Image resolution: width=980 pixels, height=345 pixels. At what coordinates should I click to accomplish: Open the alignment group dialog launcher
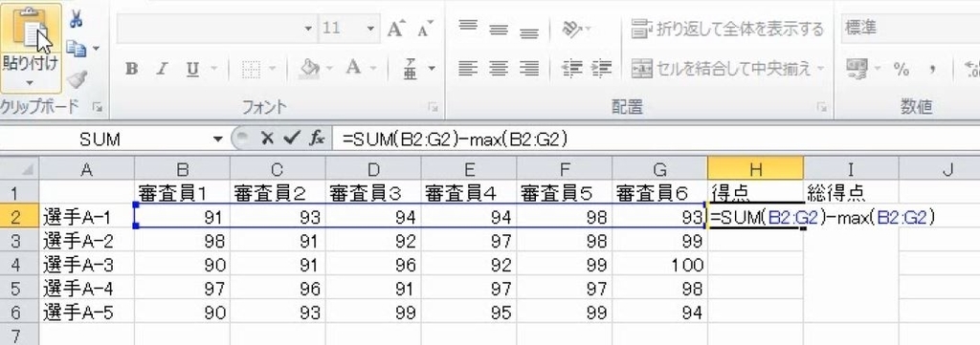821,107
